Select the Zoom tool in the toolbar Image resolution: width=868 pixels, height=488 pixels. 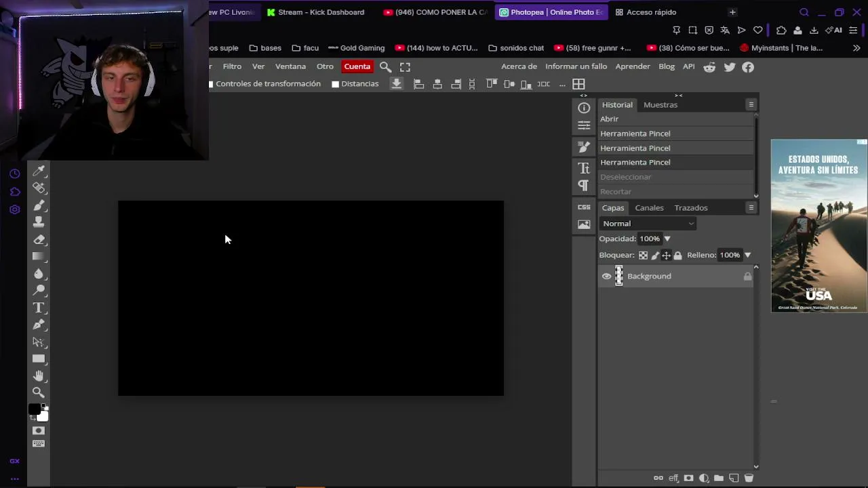point(39,392)
